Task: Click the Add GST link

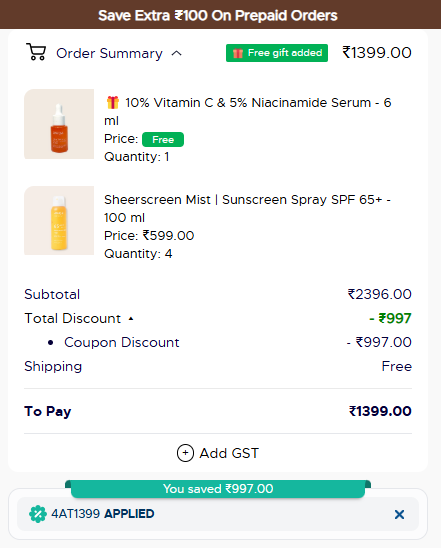Action: (x=229, y=453)
